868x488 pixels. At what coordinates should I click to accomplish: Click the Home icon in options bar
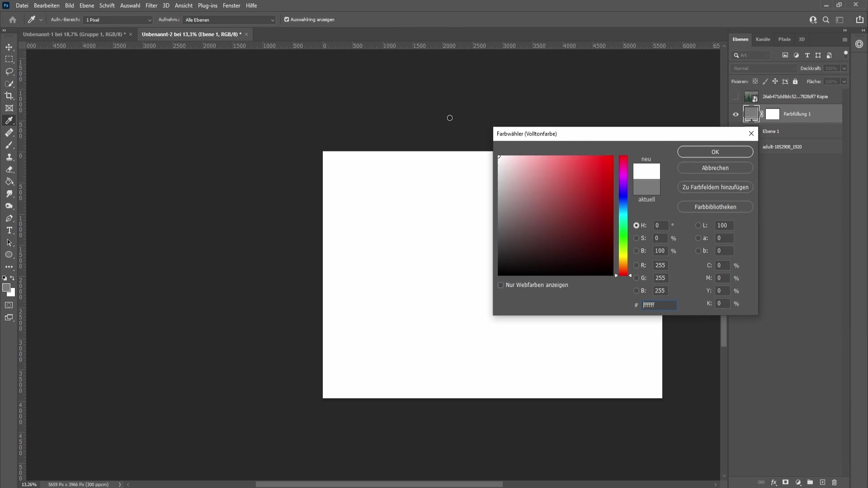click(x=13, y=20)
